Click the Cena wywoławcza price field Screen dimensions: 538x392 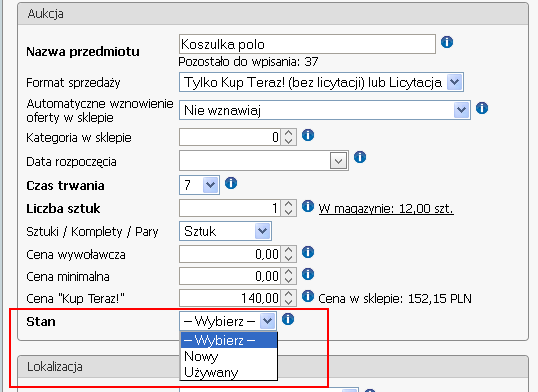pos(230,254)
